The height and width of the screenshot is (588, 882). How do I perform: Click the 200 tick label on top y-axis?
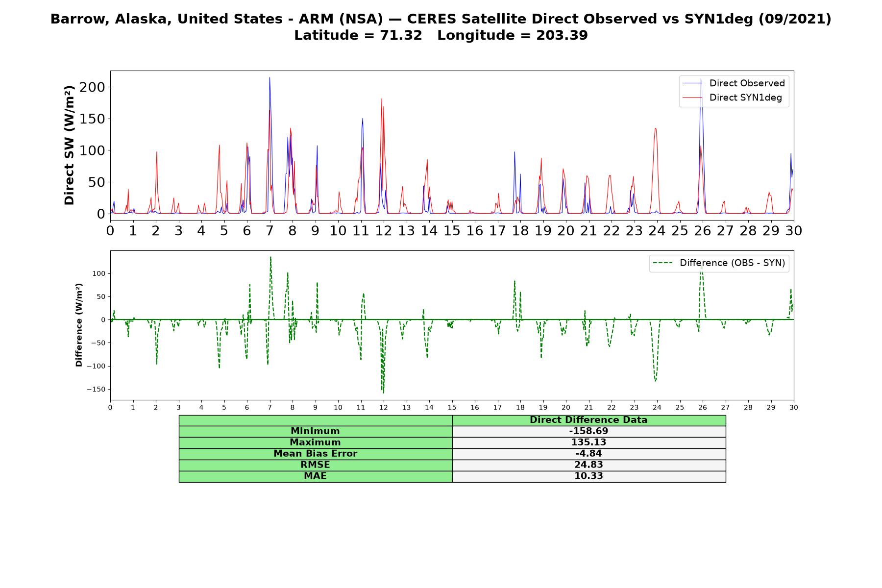coord(93,87)
